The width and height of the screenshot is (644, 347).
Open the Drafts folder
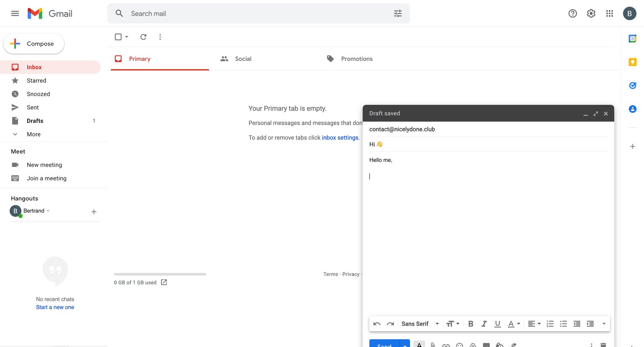[50, 121]
